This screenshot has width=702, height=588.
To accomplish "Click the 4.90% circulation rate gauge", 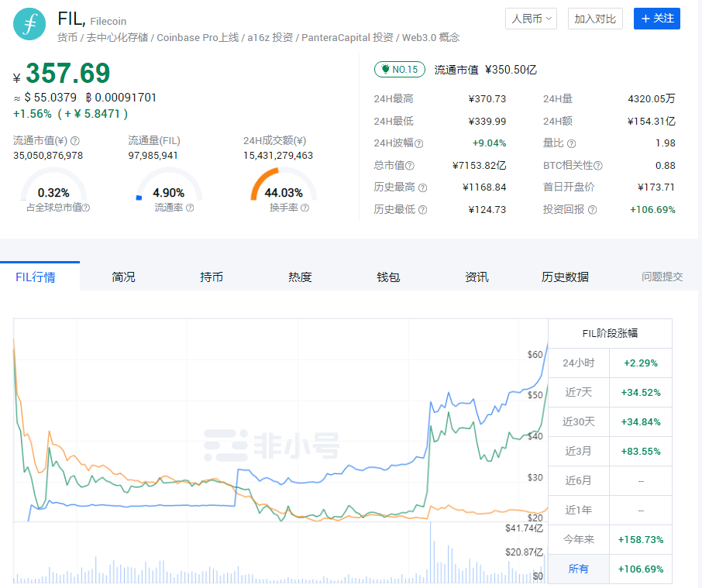I will [169, 184].
